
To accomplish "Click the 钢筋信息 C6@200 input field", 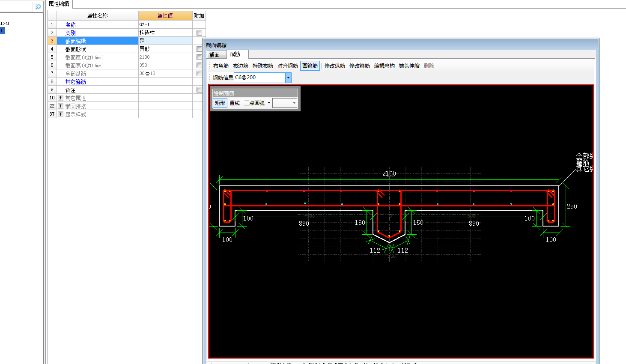I will (259, 78).
